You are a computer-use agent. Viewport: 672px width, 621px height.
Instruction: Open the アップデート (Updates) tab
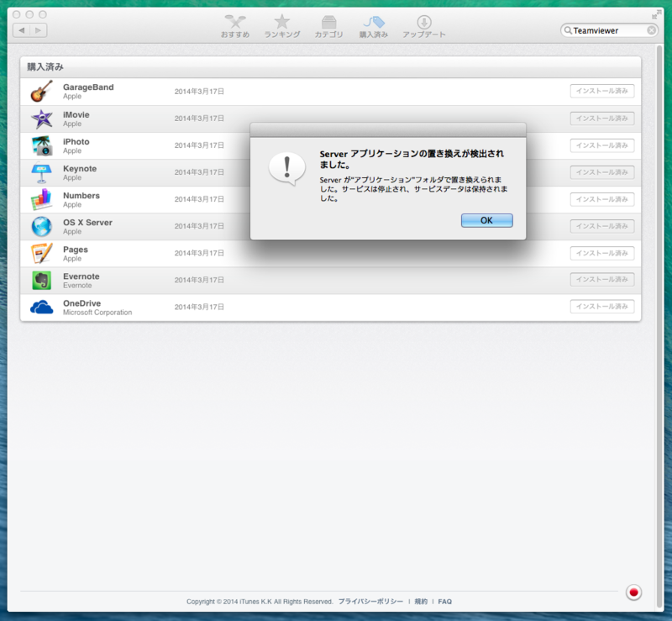pyautogui.click(x=424, y=26)
